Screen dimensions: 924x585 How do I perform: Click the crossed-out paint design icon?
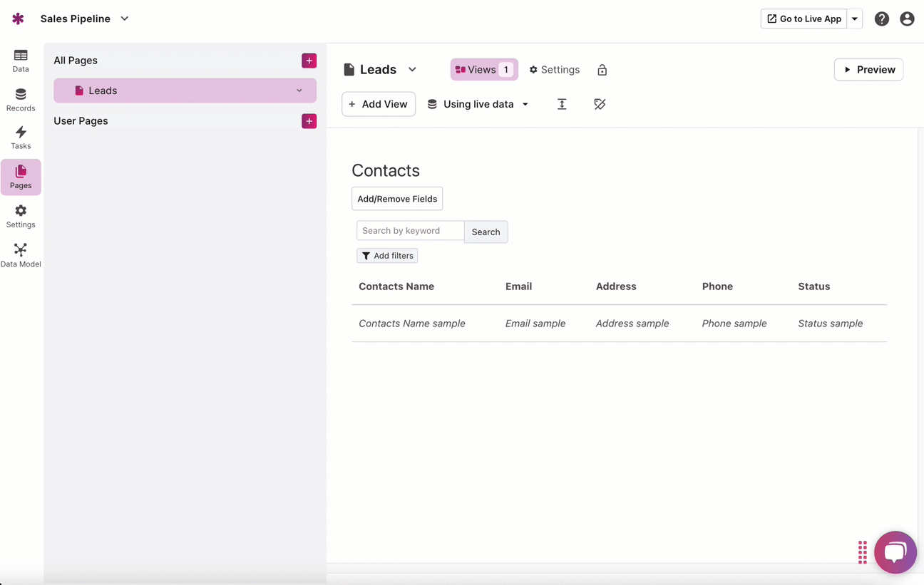pyautogui.click(x=600, y=104)
